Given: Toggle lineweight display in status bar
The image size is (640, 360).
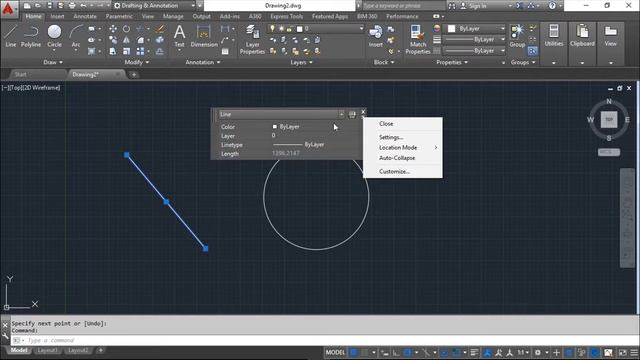Looking at the screenshot, I should pyautogui.click(x=474, y=353).
